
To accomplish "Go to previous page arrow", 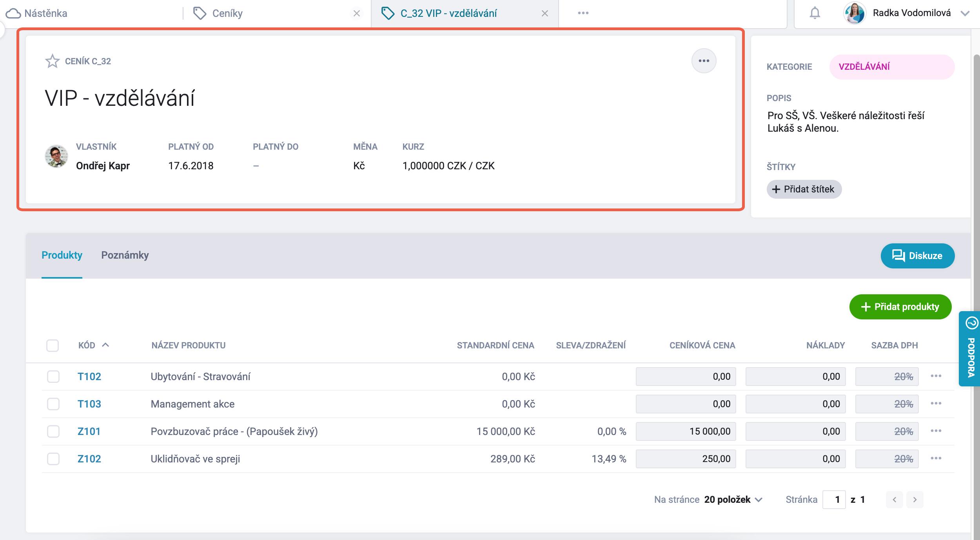I will pyautogui.click(x=894, y=500).
